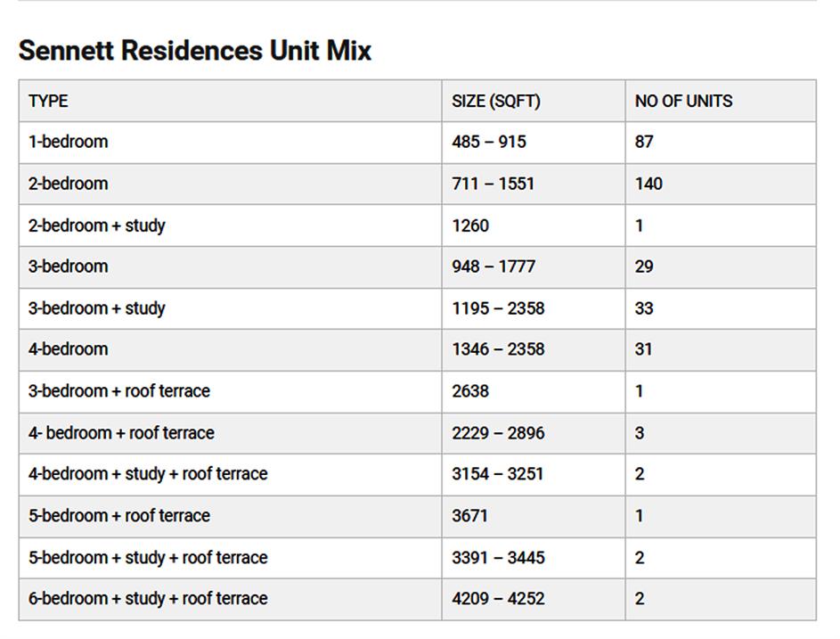Click the 1260 size cell
This screenshot has height=639, width=840.
click(x=470, y=225)
